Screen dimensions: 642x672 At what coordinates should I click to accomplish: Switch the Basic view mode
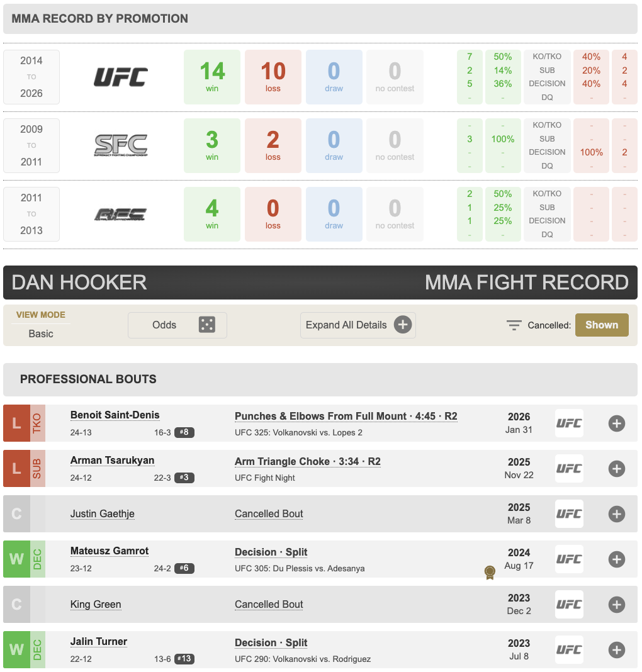click(x=41, y=333)
